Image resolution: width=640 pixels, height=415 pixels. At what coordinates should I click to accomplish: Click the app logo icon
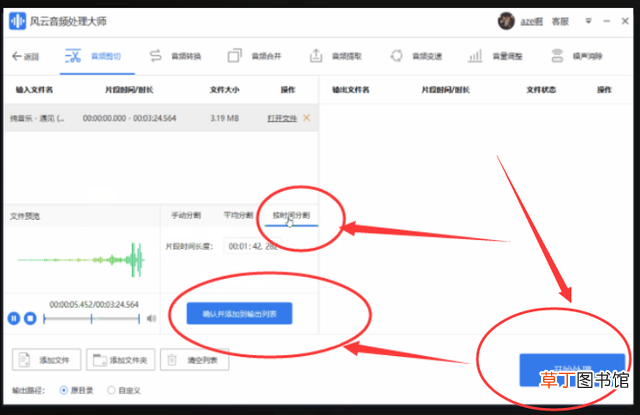(x=18, y=21)
